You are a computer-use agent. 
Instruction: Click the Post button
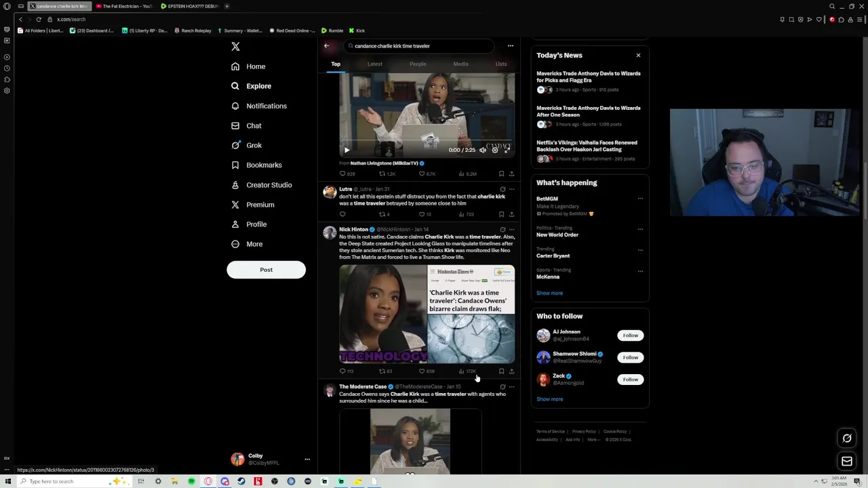(266, 270)
